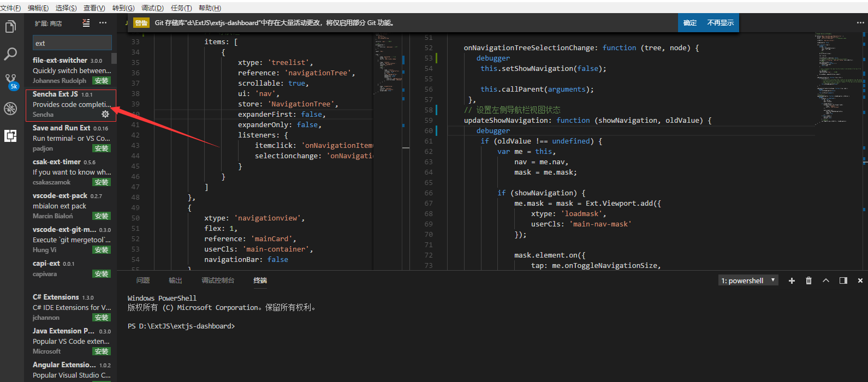Click the terminal prompt PS D:\ExtJS\extjs-dashboard>
Screen dimensions: 868x382
[x=181, y=326]
